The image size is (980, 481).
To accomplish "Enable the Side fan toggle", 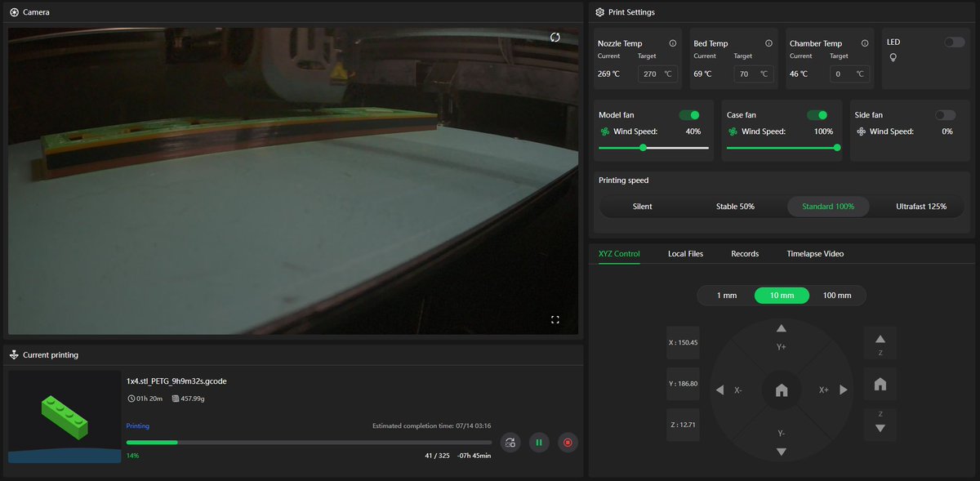I will [x=946, y=115].
